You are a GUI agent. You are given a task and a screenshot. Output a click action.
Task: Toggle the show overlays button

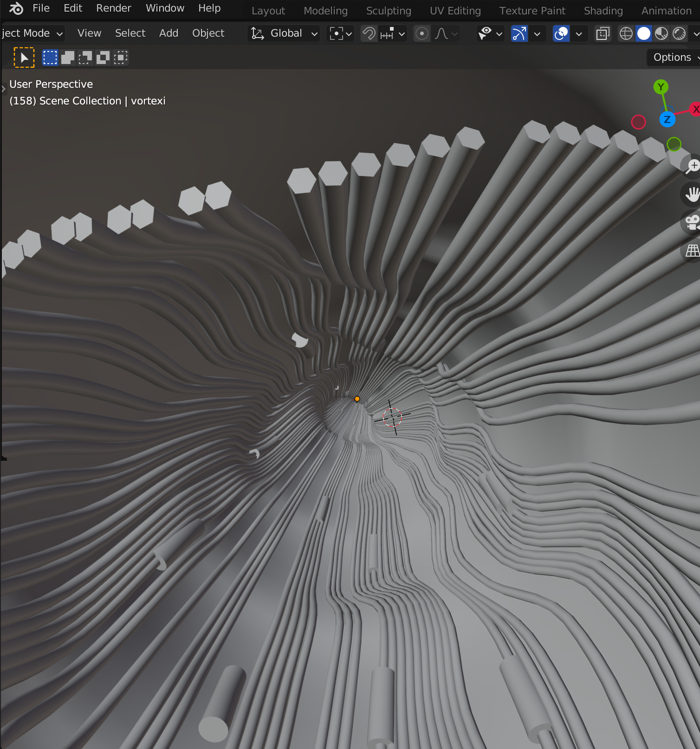click(561, 33)
